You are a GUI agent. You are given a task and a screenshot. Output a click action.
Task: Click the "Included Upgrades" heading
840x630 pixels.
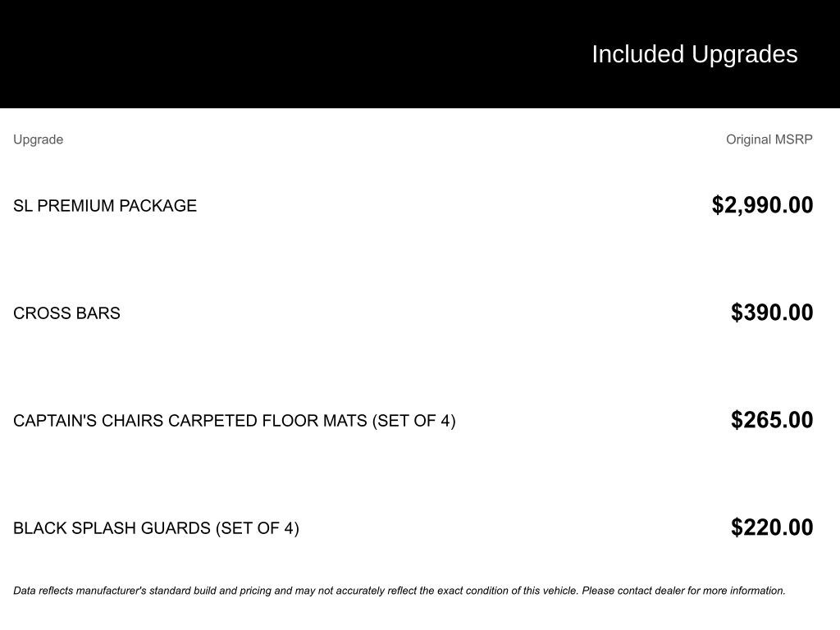[694, 54]
